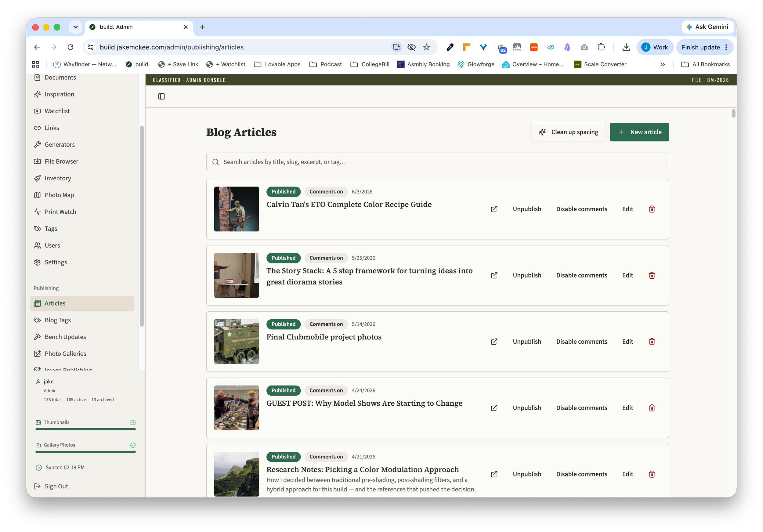Image resolution: width=763 pixels, height=532 pixels.
Task: Expand the tab search dropdown
Action: [75, 27]
